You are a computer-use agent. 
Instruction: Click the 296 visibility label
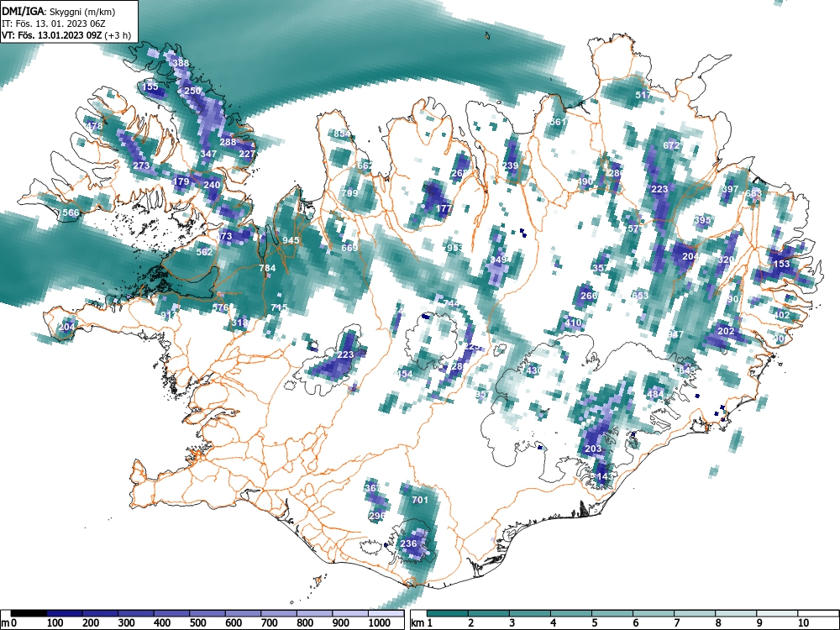(377, 516)
